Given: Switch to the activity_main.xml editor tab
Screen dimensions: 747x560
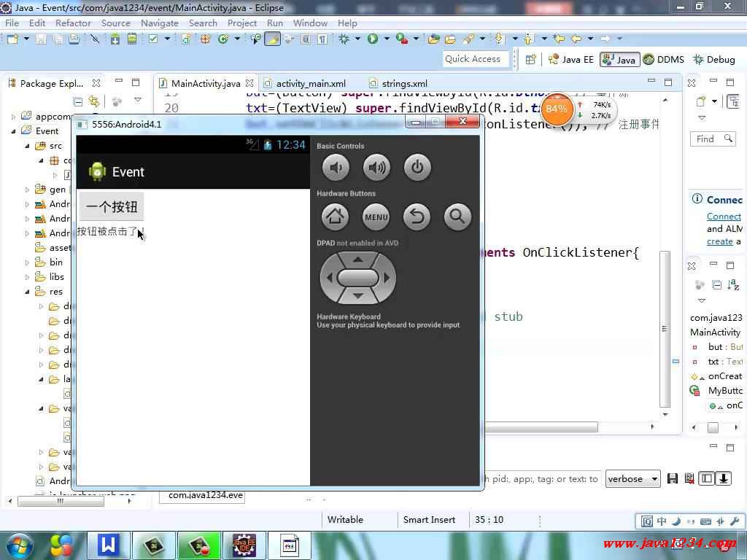Looking at the screenshot, I should coord(311,83).
